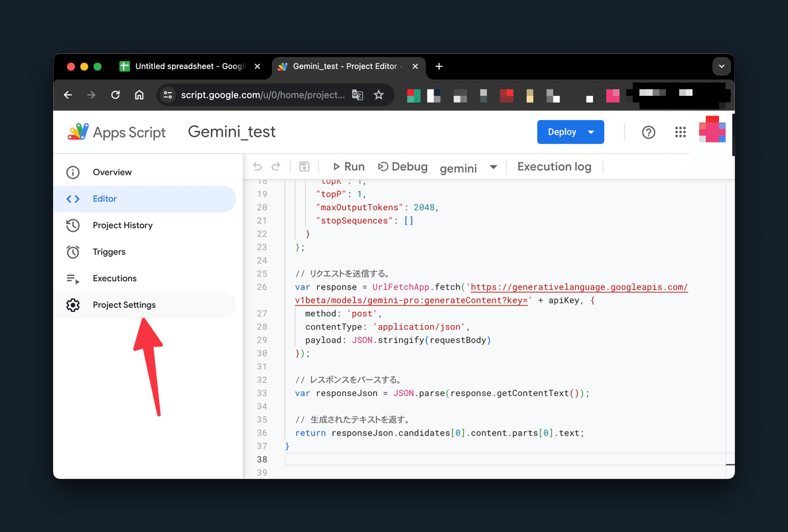Click the "var responseJson" code line
The height and width of the screenshot is (532, 788).
443,393
